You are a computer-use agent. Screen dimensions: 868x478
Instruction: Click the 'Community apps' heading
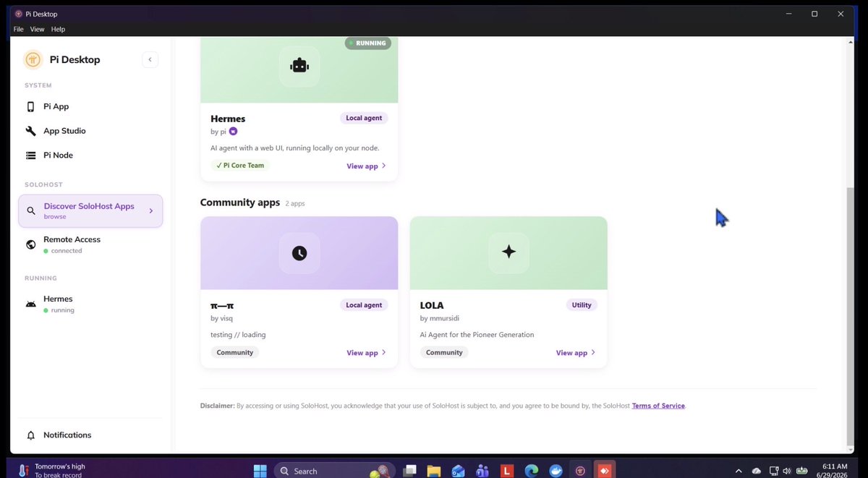240,202
